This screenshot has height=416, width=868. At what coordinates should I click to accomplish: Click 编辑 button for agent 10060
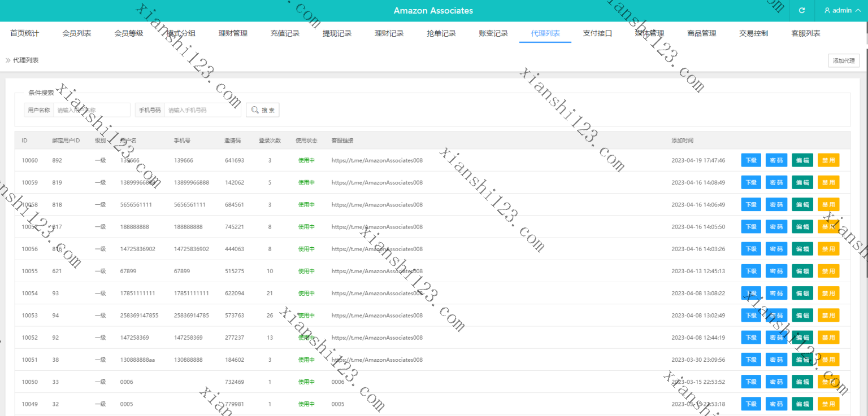[802, 160]
